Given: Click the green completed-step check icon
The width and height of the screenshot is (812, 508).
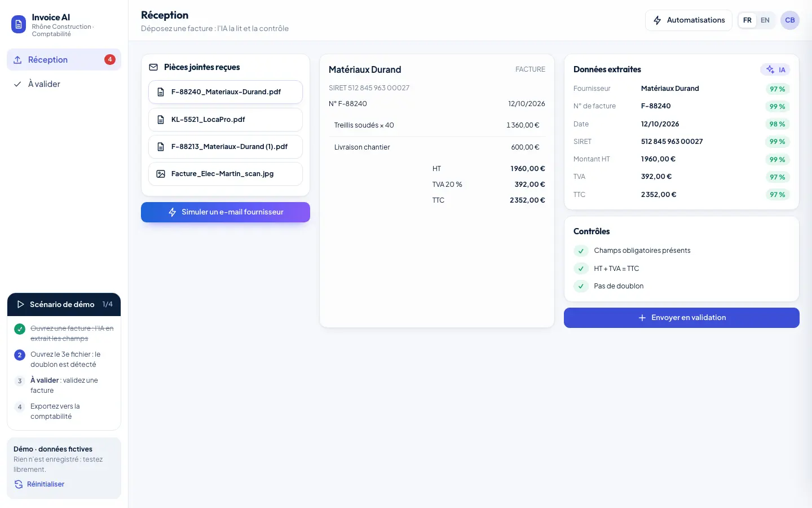Looking at the screenshot, I should (20, 329).
